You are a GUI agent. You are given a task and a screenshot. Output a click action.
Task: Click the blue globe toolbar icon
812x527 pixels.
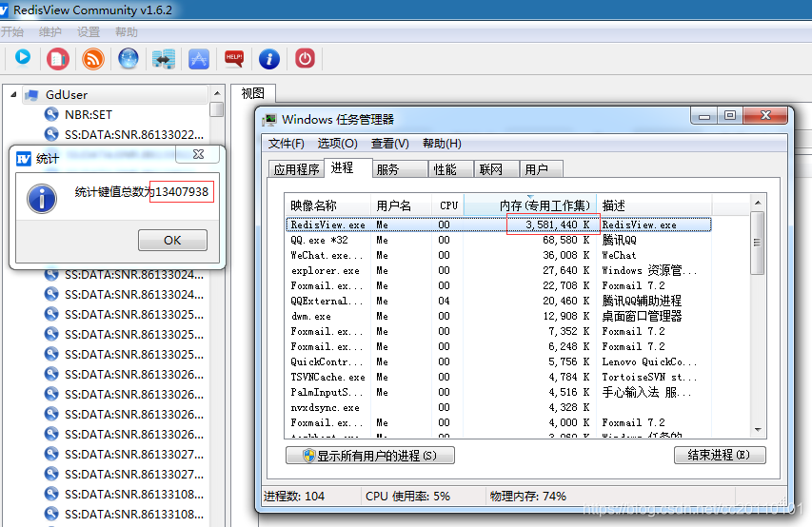coord(129,58)
